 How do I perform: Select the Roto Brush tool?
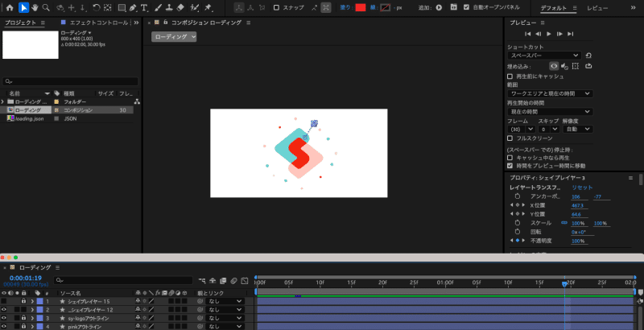click(x=195, y=7)
